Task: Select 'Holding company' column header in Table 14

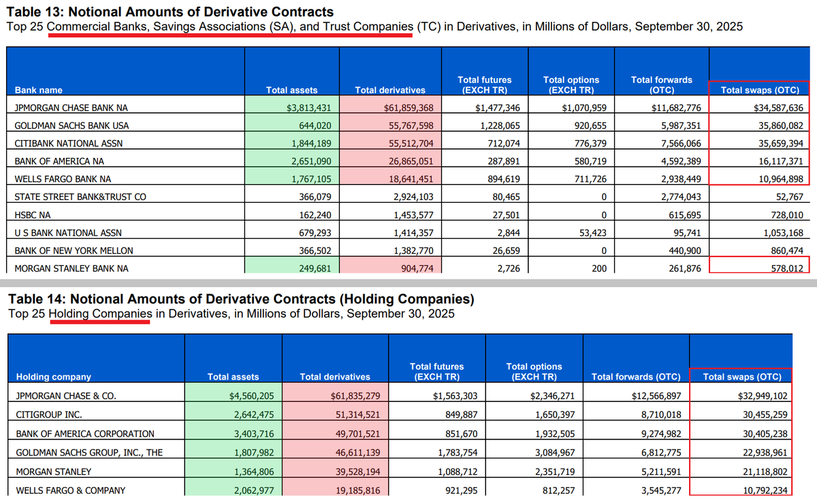Action: pos(53,377)
